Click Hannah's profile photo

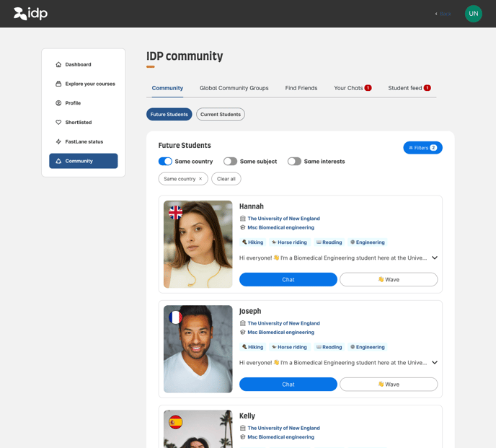click(x=198, y=244)
